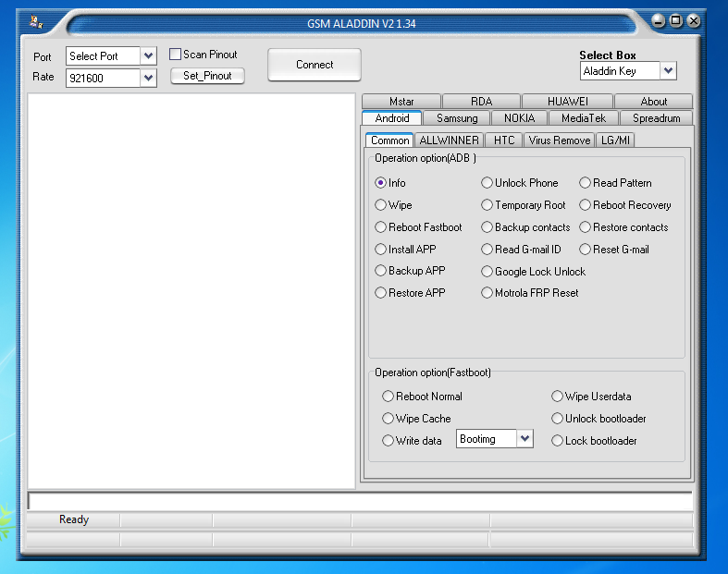Screen dimensions: 728x574
Task: Enable the Scan Pinout checkbox
Action: pyautogui.click(x=175, y=55)
